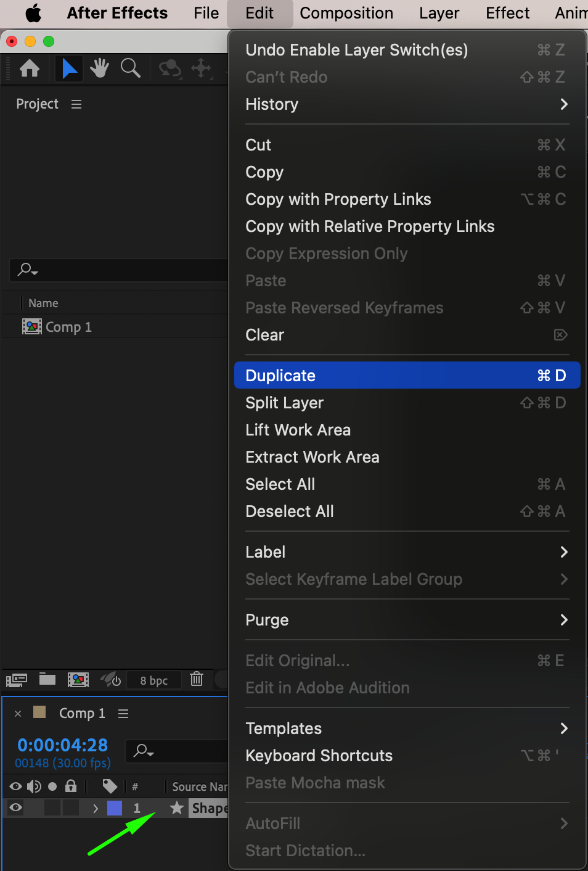Open the Project search filter dropdown
Viewport: 588px width, 871px height.
[x=28, y=270]
